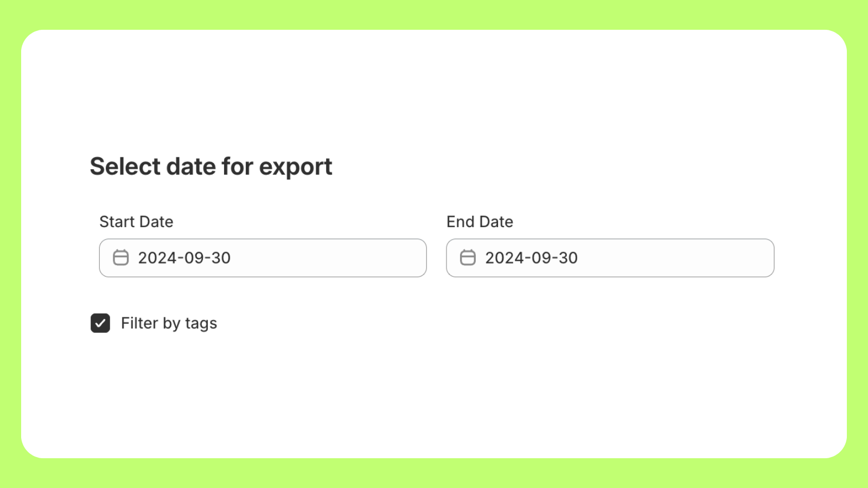The width and height of the screenshot is (868, 488).
Task: Click the Select date for export heading
Action: tap(211, 166)
